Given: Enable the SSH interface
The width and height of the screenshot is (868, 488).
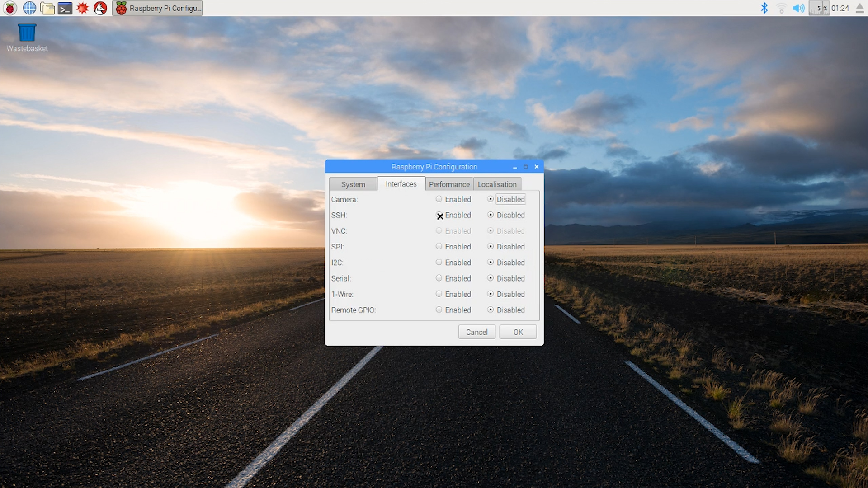Looking at the screenshot, I should (439, 215).
